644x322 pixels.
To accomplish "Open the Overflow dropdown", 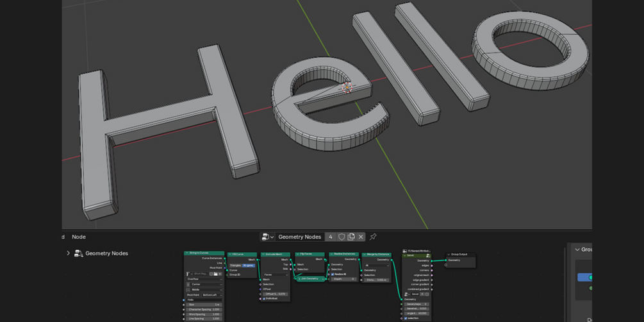I will click(x=204, y=279).
